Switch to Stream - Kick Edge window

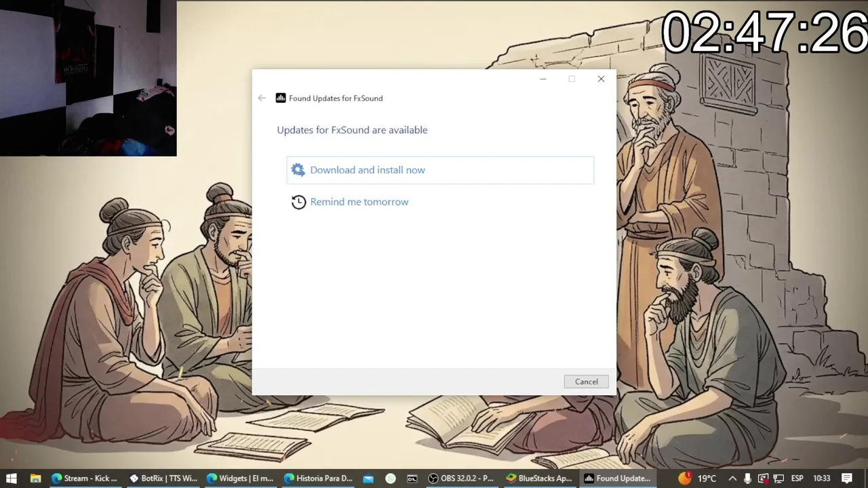click(x=85, y=479)
